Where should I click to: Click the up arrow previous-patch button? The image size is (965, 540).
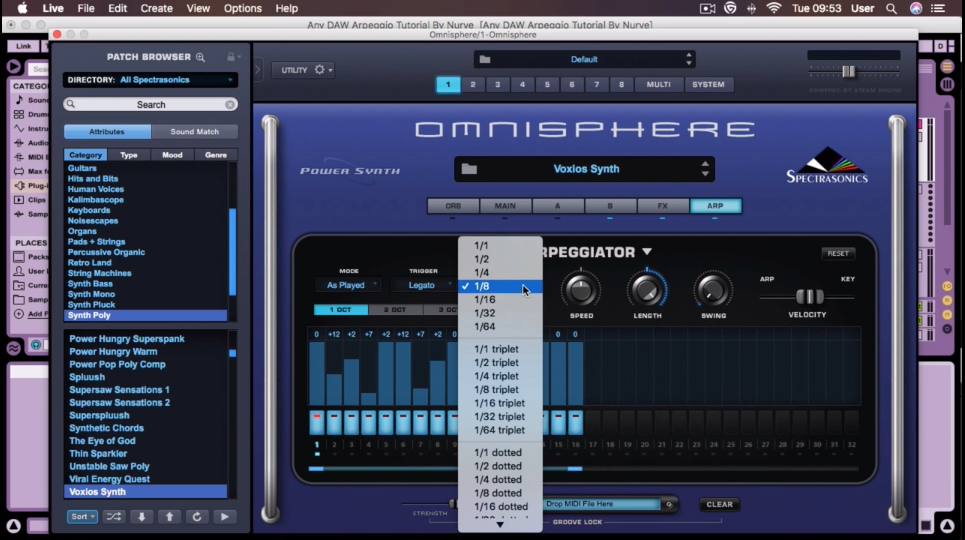click(169, 517)
